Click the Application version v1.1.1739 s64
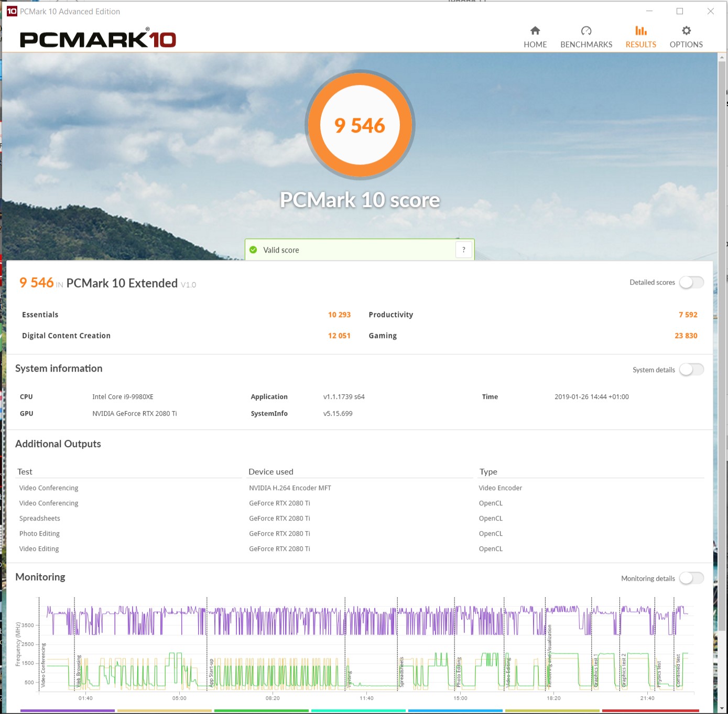728x714 pixels. pos(344,397)
